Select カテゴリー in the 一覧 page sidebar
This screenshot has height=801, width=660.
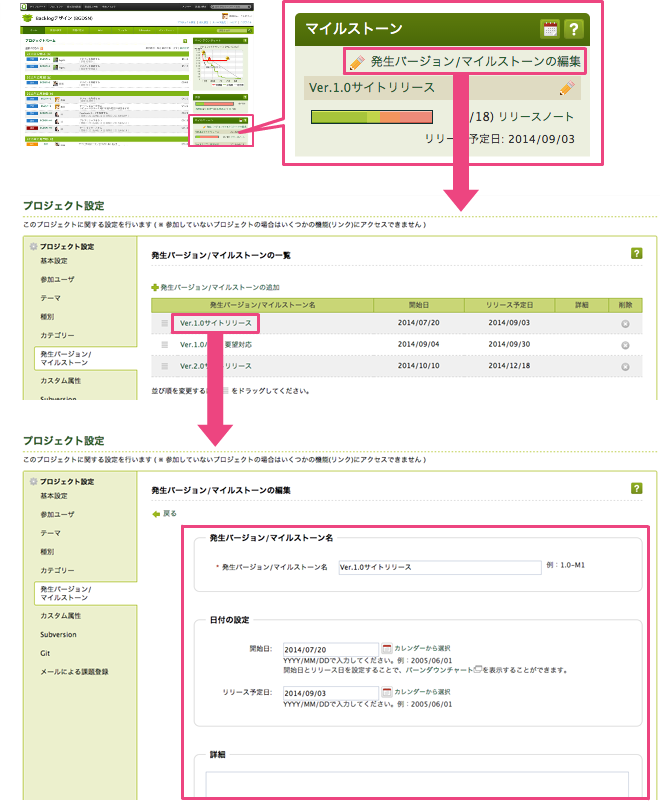pyautogui.click(x=57, y=335)
